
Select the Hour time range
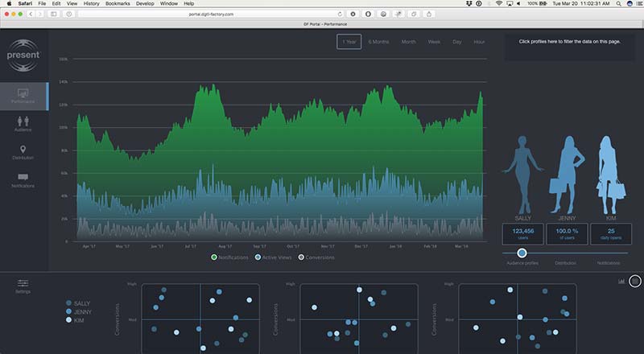coord(479,42)
